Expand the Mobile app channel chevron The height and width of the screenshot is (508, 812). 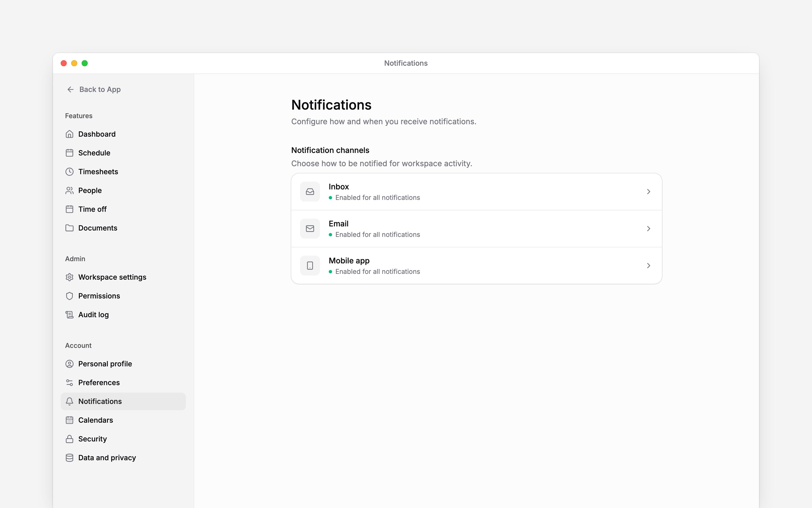[x=649, y=265]
